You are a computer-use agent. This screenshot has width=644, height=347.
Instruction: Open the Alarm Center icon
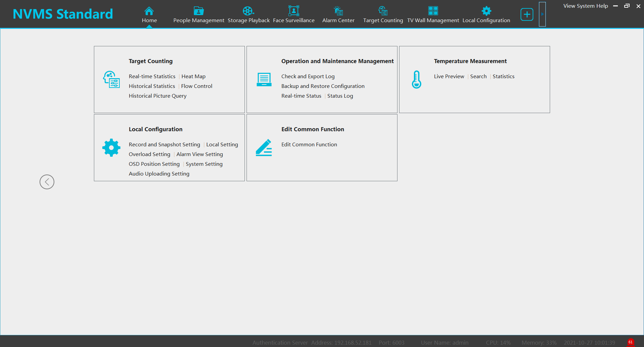[338, 11]
